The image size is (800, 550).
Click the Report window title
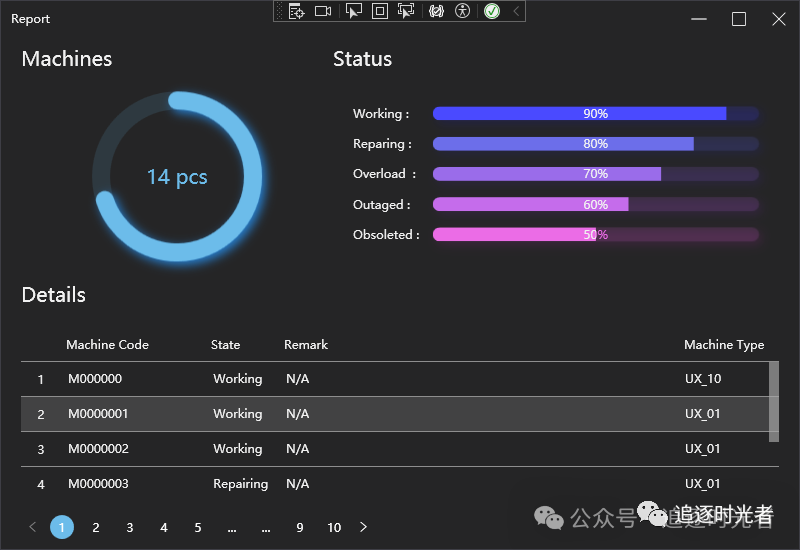[x=31, y=19]
